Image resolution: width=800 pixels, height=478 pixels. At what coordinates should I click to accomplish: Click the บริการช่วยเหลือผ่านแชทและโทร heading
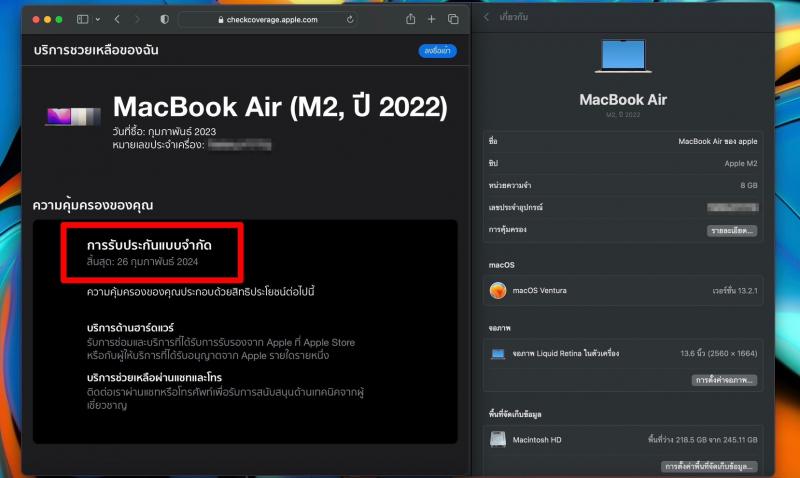(x=154, y=378)
